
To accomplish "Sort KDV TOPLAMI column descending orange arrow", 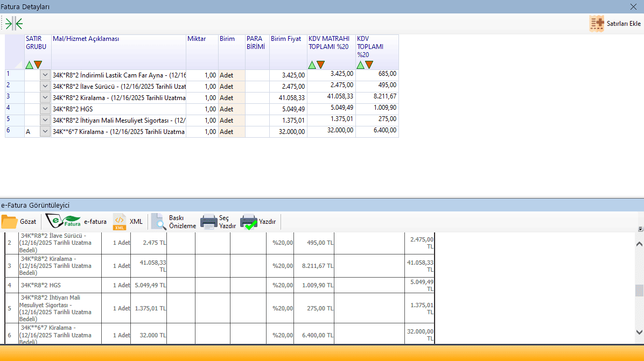I will 369,65.
